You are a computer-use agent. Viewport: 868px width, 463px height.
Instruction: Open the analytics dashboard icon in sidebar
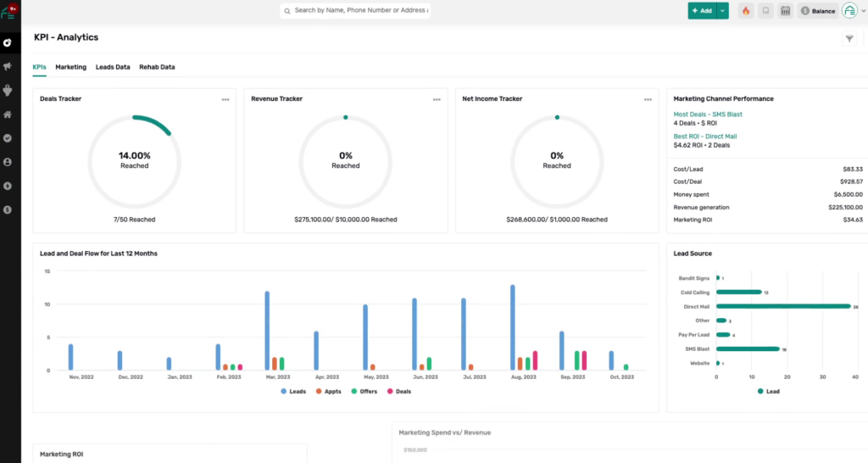(x=8, y=42)
